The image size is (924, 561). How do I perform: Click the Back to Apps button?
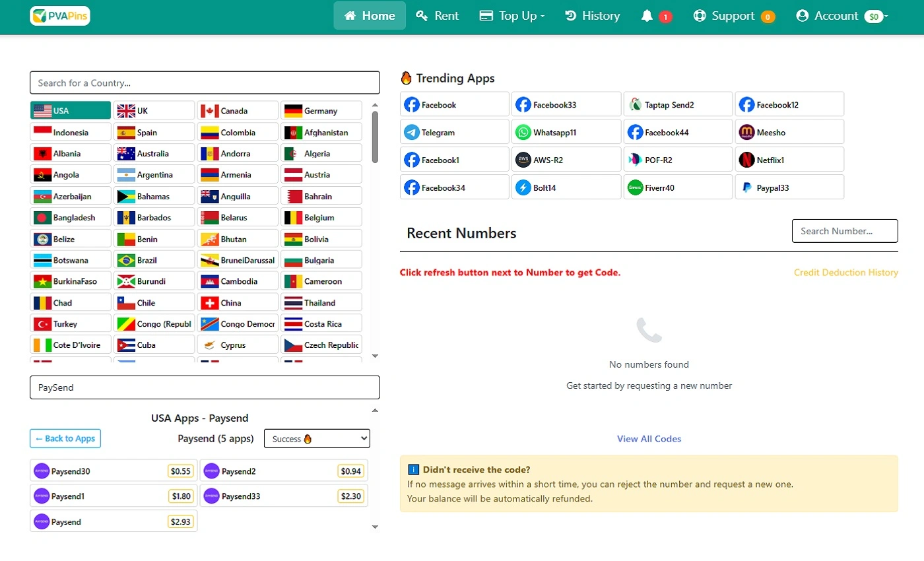pyautogui.click(x=65, y=438)
